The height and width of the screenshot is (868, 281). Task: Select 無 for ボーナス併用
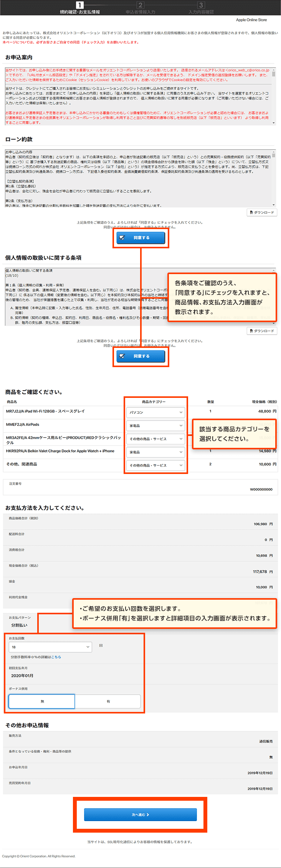42,701
